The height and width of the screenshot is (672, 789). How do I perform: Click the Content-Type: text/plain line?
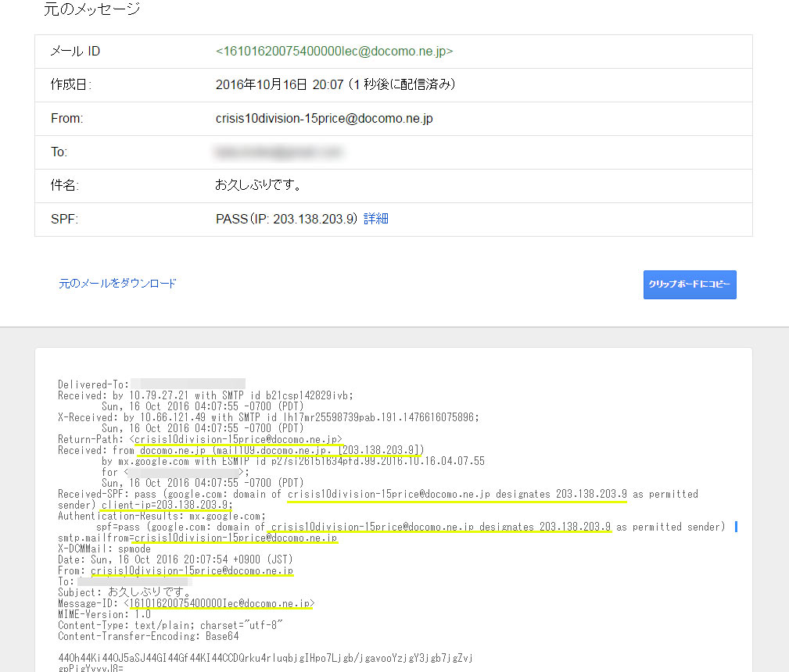click(x=170, y=625)
